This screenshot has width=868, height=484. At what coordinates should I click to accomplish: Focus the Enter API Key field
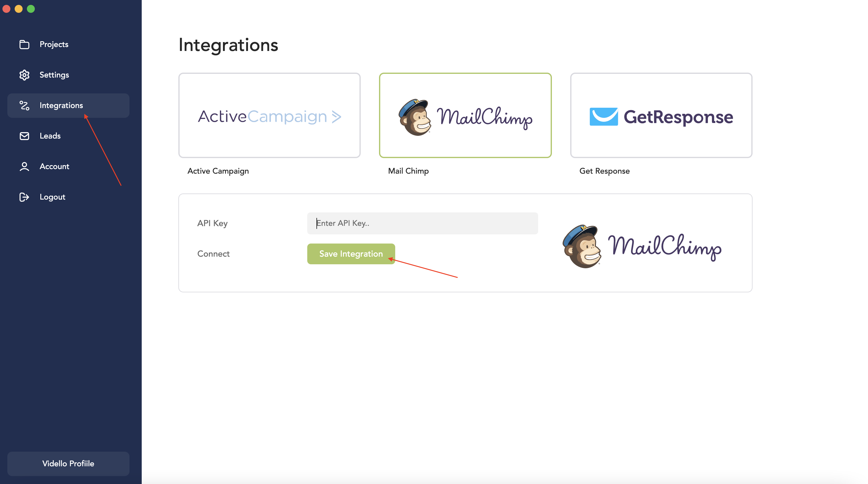click(422, 223)
